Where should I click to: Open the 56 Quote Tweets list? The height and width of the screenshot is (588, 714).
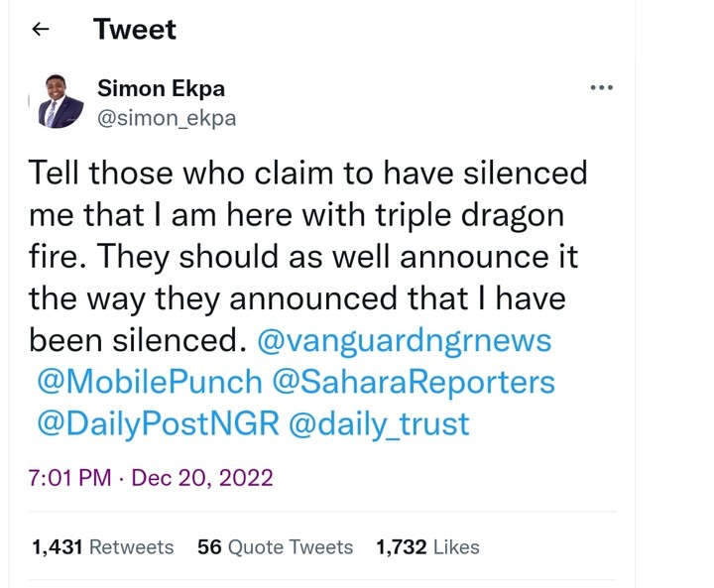click(275, 547)
